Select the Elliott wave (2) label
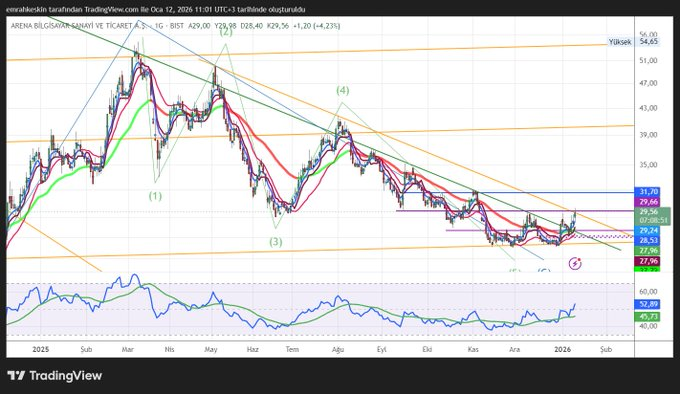 [226, 32]
